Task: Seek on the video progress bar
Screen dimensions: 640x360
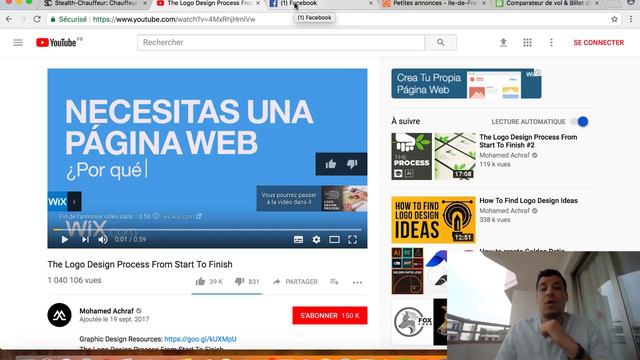Action: [x=207, y=229]
